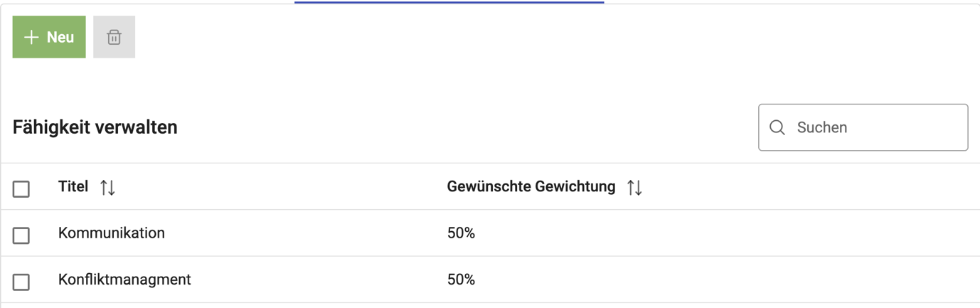
Task: Sort by Titel using arrows icon
Action: click(x=107, y=188)
